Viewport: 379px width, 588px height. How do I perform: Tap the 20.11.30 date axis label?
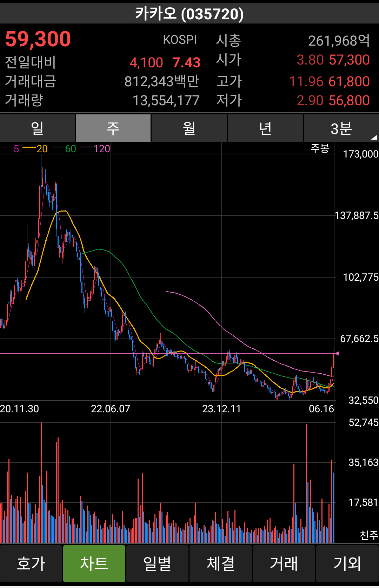pos(20,409)
